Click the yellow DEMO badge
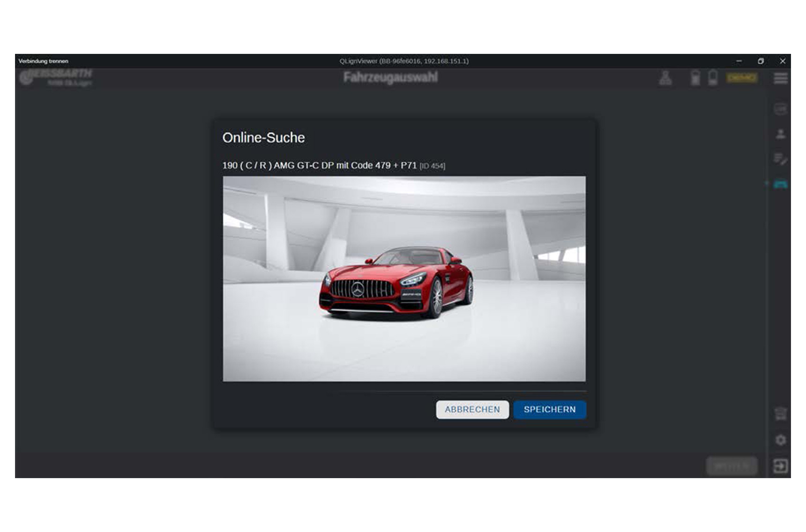Screen dimensions: 806x532 point(741,78)
